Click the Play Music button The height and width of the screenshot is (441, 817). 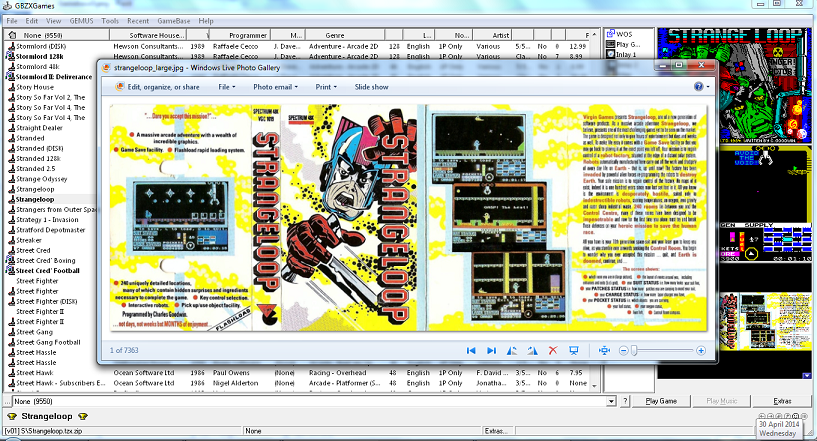(722, 401)
